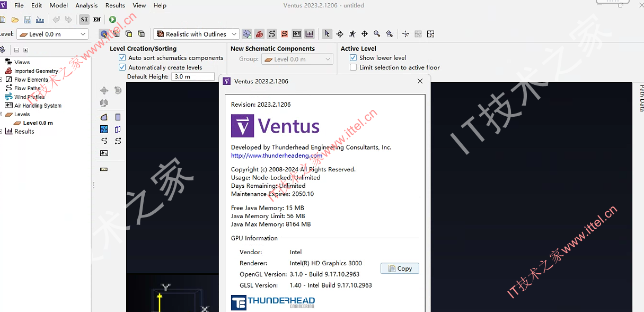The width and height of the screenshot is (644, 312).
Task: Enable Limit selection to active floor
Action: 354,67
